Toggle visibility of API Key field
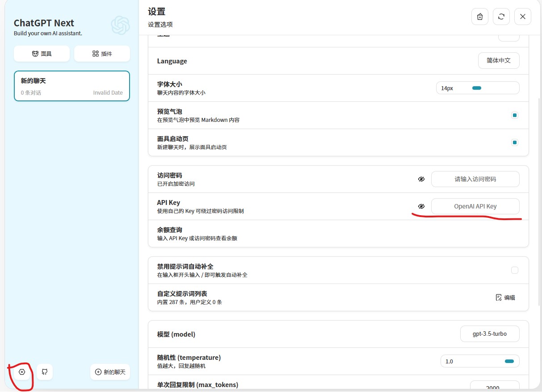The image size is (542, 392). point(421,206)
